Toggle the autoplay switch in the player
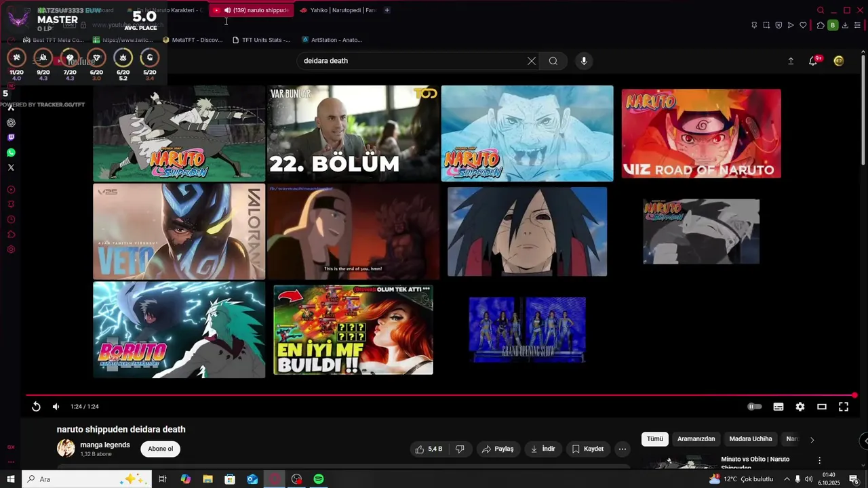Viewport: 868px width, 488px height. tap(755, 407)
